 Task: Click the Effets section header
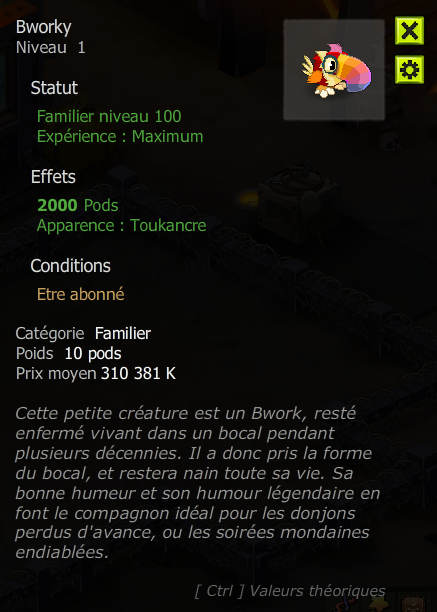(x=53, y=177)
